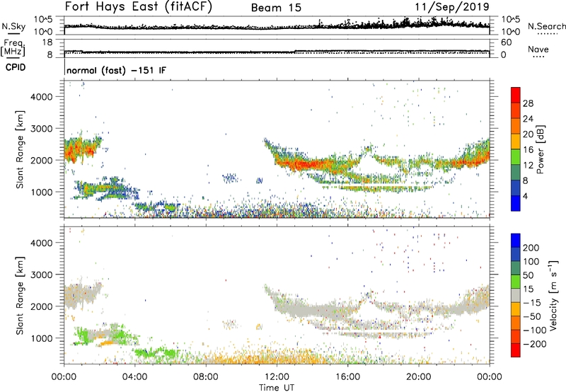
Task: Click the '60' Nave axis tick label
Action: [x=507, y=42]
